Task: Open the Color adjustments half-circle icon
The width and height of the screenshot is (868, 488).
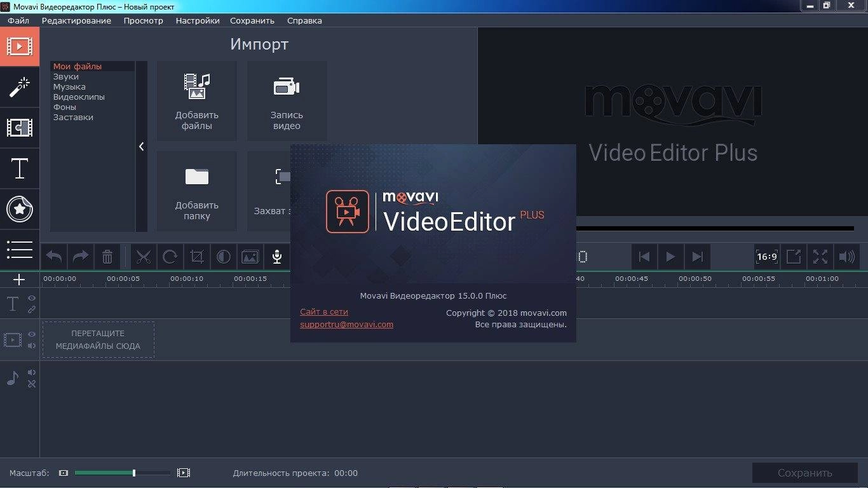Action: 224,257
